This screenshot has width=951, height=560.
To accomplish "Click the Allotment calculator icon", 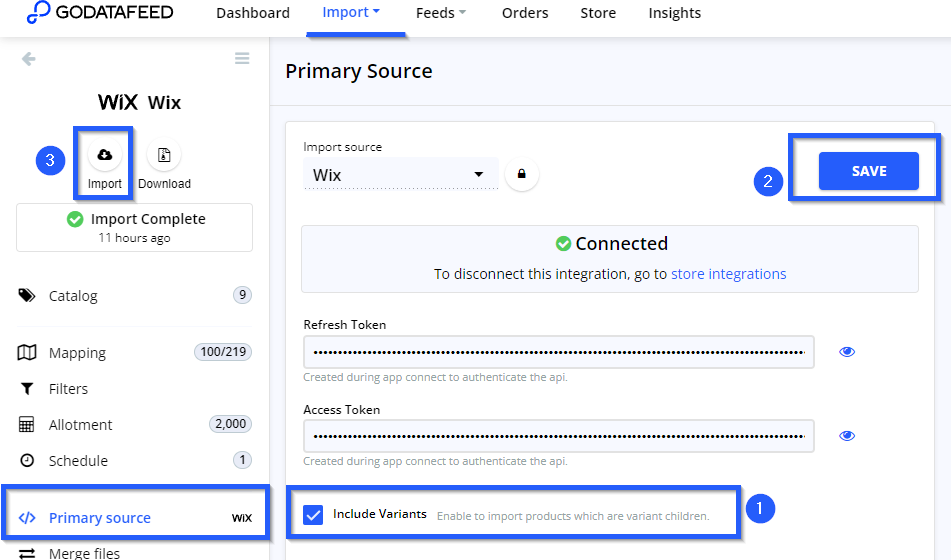I will [x=27, y=424].
